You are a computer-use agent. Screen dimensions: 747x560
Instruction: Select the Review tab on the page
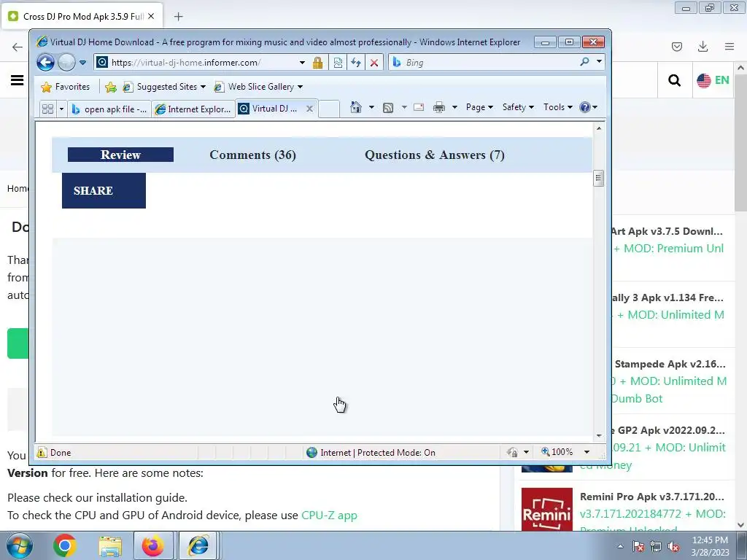click(x=120, y=155)
